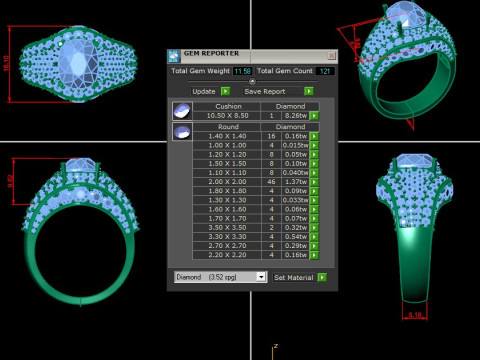Click the green arrow for the 3.30 X 3.30 row

(314, 237)
